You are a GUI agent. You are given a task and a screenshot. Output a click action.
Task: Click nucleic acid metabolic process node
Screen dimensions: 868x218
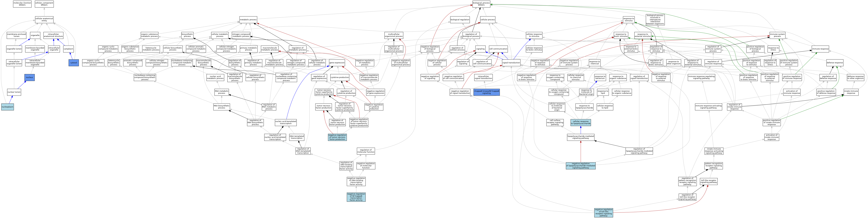(215, 78)
